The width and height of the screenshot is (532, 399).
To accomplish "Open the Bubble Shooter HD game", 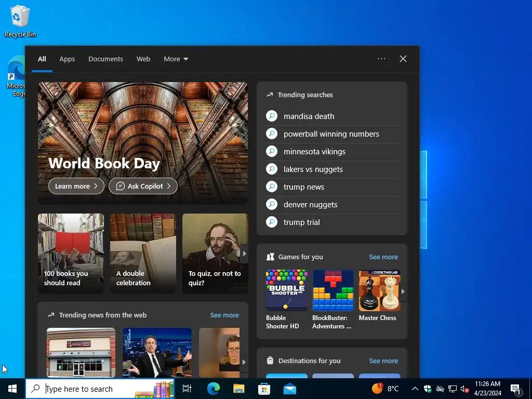I will coord(287,300).
